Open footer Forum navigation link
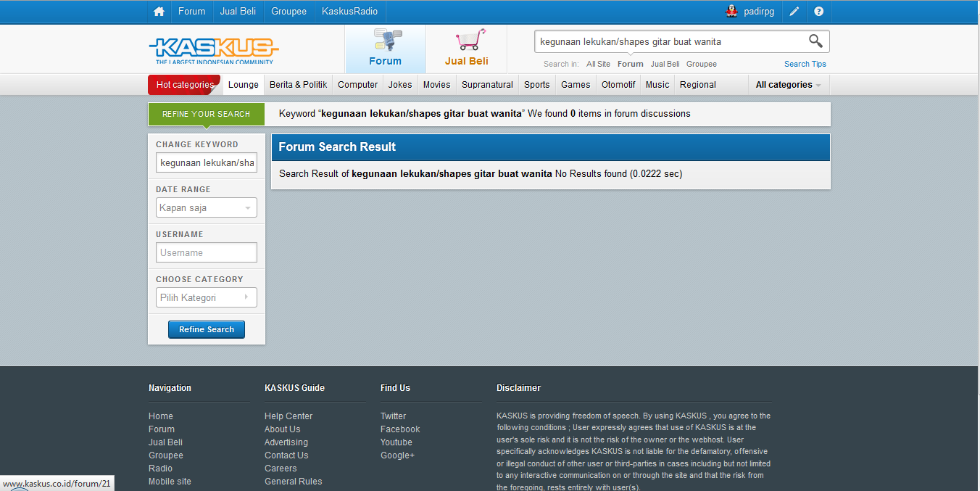Screen dimensions: 980x491 pyautogui.click(x=162, y=429)
